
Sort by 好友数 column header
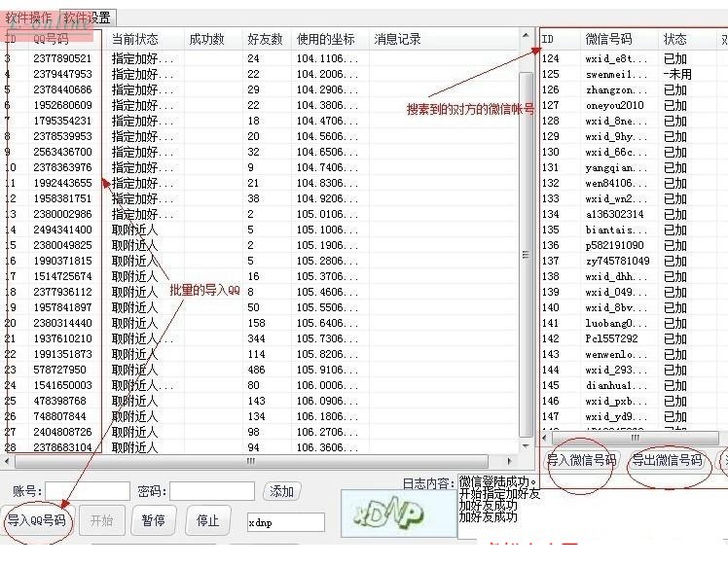(x=265, y=39)
